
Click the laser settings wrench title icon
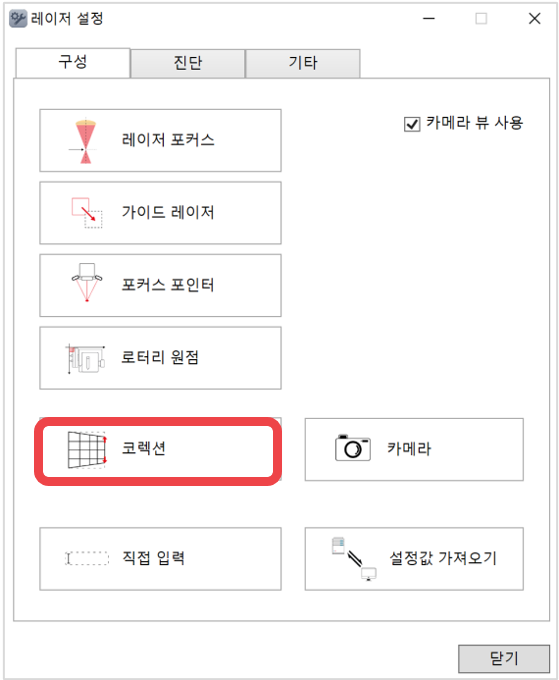point(18,19)
